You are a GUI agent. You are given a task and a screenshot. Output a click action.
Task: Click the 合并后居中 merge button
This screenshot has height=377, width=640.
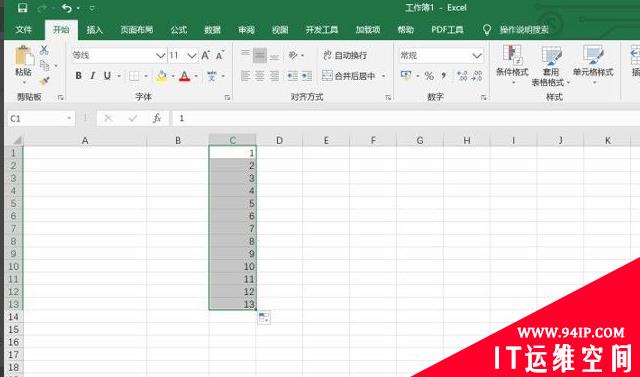[x=353, y=76]
